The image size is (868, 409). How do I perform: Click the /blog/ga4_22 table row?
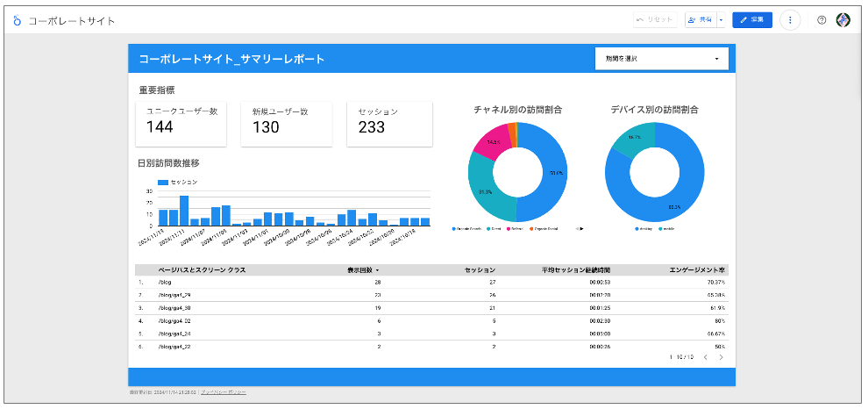pyautogui.click(x=431, y=347)
